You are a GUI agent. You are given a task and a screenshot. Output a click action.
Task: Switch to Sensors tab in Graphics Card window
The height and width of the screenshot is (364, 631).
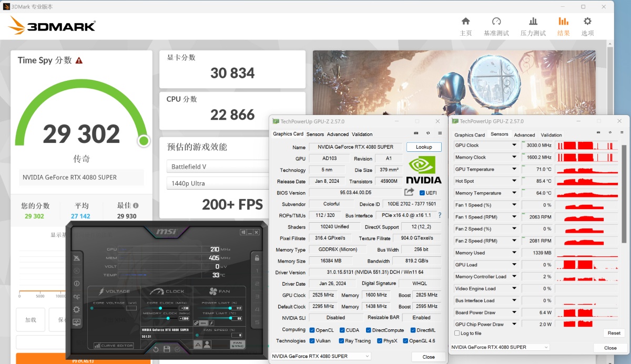[x=315, y=134]
